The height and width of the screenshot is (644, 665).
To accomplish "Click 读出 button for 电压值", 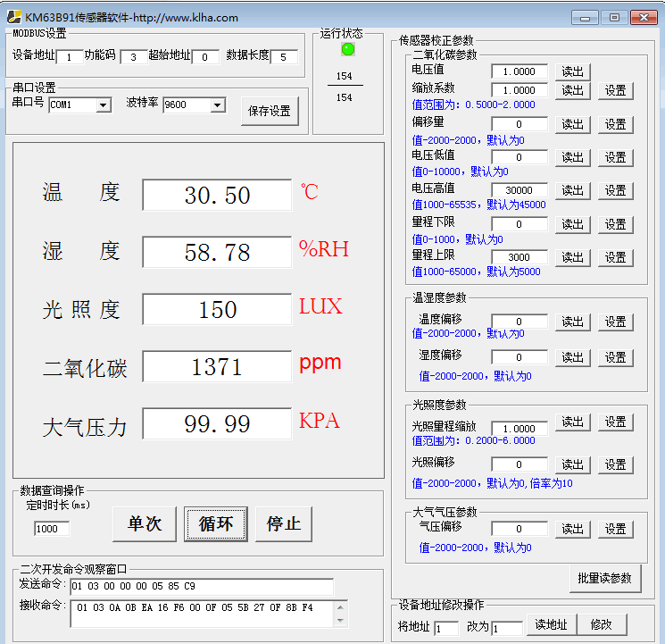I will coord(573,71).
